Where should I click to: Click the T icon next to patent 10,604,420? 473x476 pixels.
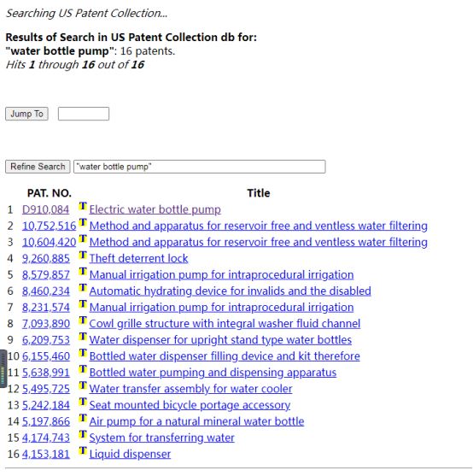83,239
